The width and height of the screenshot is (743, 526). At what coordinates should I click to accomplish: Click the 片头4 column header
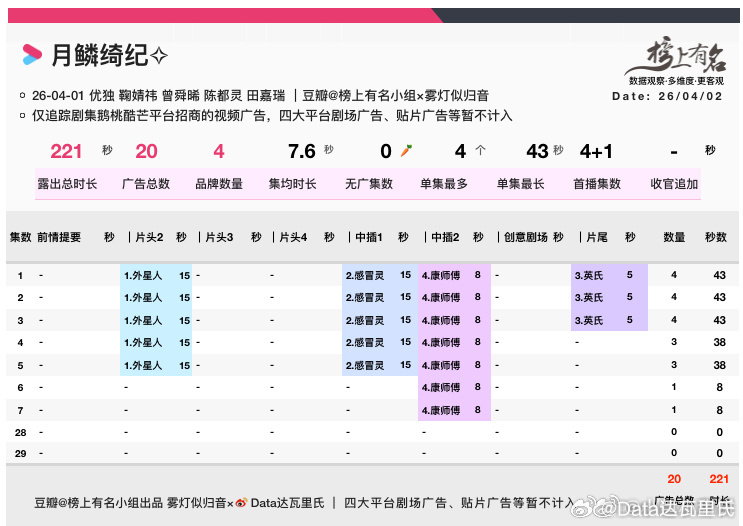pyautogui.click(x=293, y=237)
